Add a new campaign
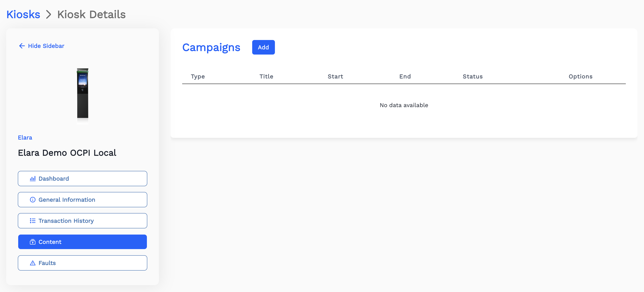 point(263,47)
